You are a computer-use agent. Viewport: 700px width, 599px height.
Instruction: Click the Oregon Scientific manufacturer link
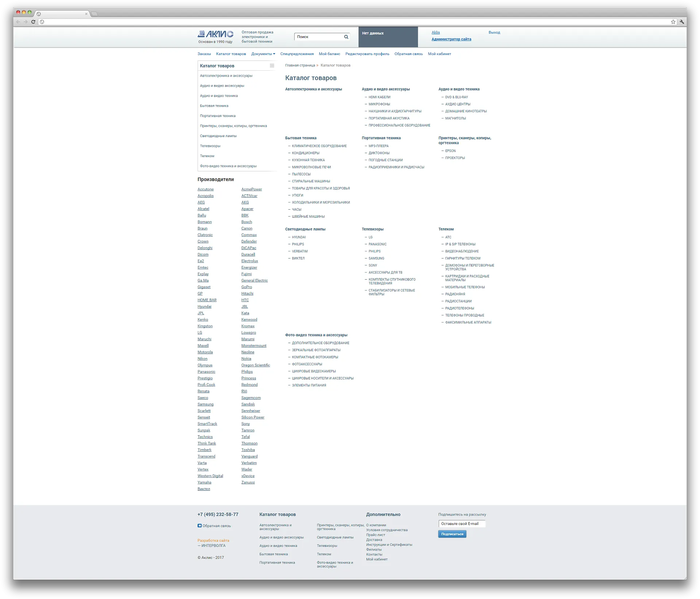256,365
